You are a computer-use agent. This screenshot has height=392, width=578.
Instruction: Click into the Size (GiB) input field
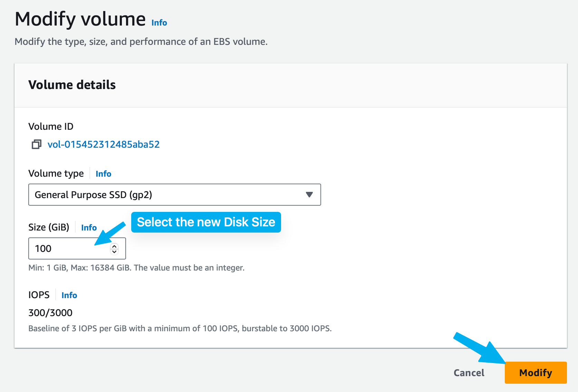tap(69, 248)
